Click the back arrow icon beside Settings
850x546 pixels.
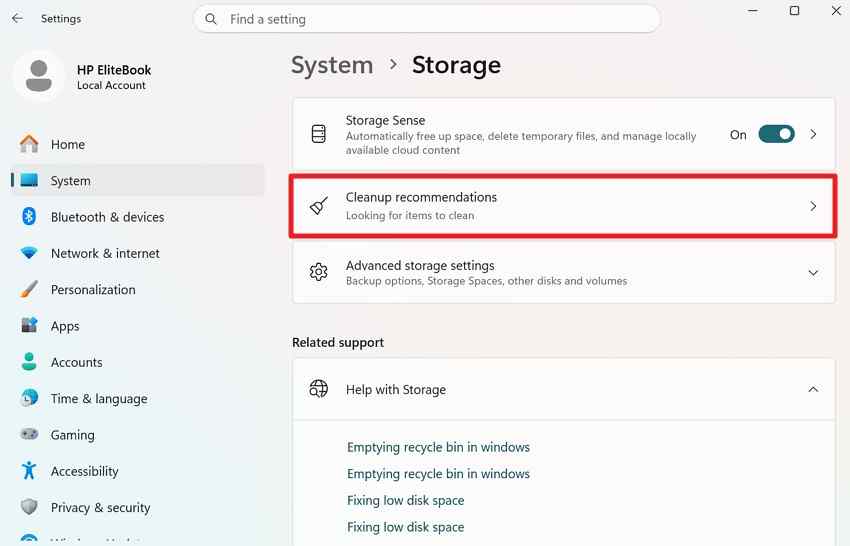pos(17,18)
